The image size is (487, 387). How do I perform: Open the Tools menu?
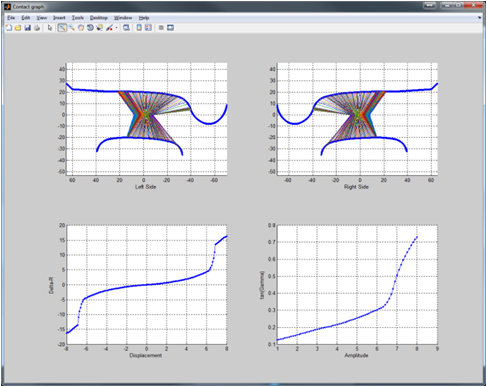pos(78,18)
